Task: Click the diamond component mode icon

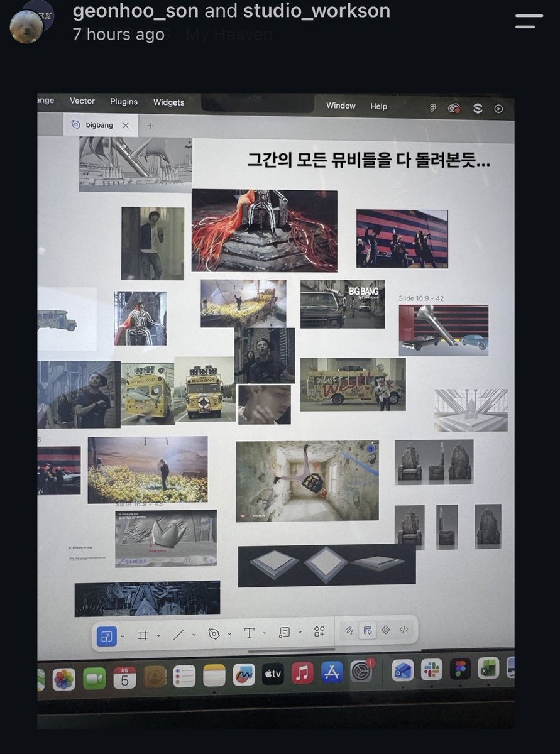Action: [386, 630]
